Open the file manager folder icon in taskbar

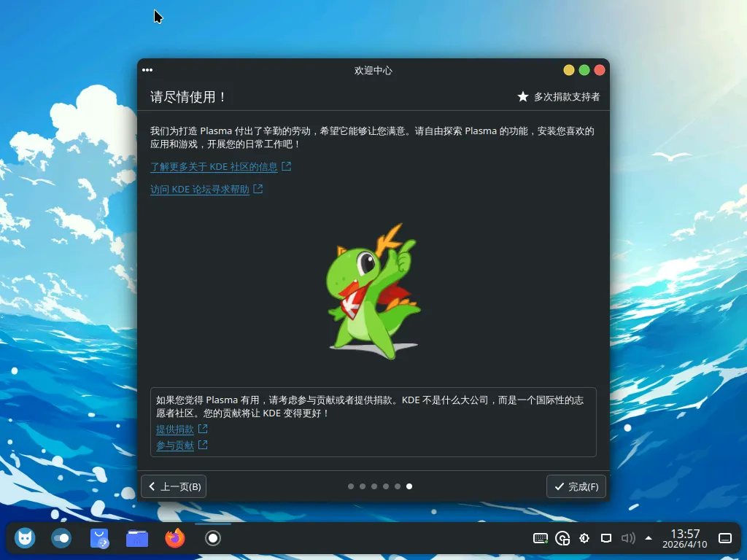tap(137, 539)
